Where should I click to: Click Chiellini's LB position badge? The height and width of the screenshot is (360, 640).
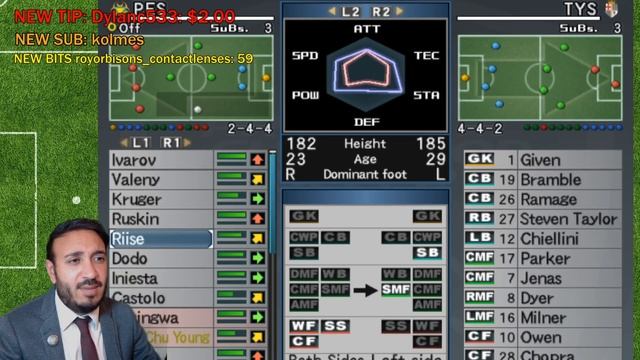point(480,238)
